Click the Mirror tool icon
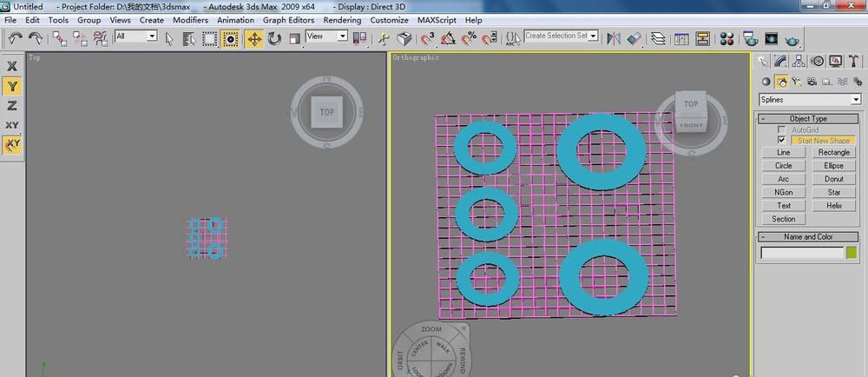The width and height of the screenshot is (868, 377). coord(614,38)
